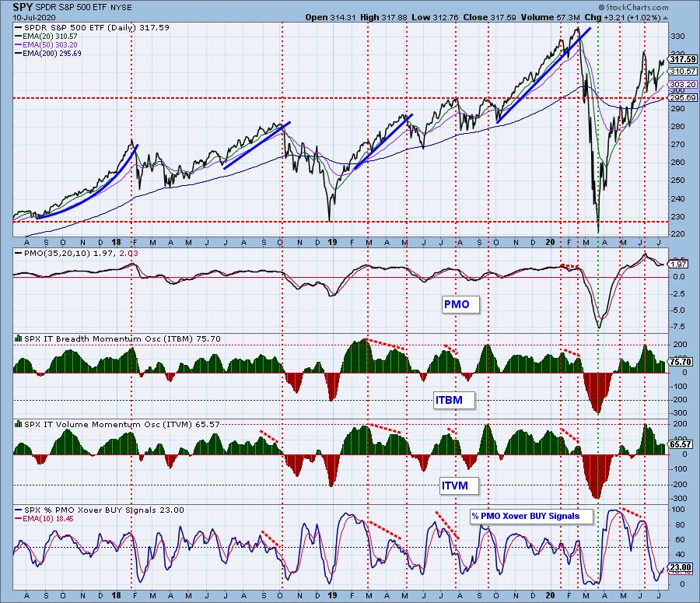Select the EMA(20) 310.57 legend entry

click(x=46, y=36)
